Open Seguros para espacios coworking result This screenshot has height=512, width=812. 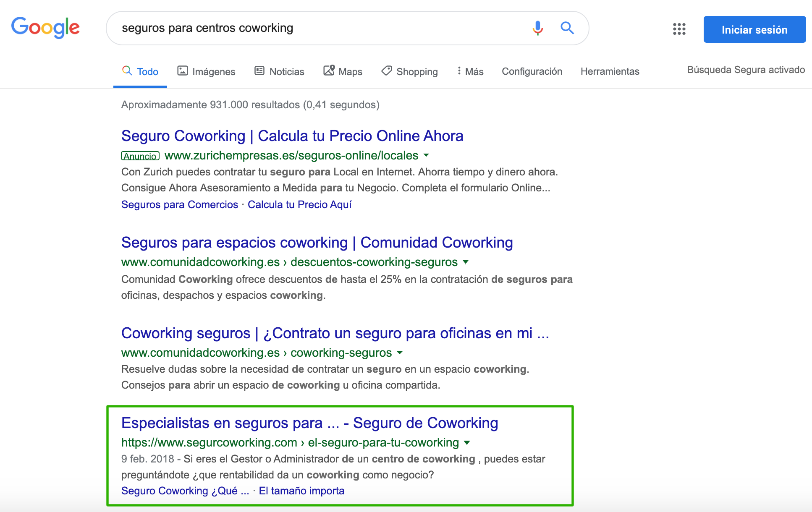317,243
